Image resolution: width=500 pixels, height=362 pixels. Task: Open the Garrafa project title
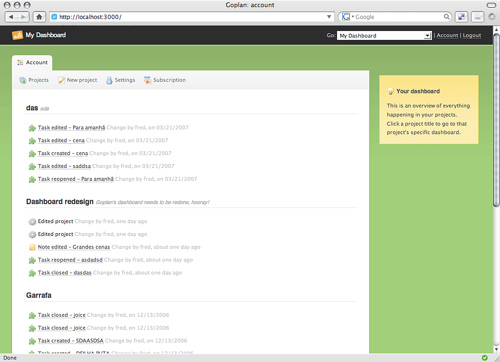tap(39, 295)
